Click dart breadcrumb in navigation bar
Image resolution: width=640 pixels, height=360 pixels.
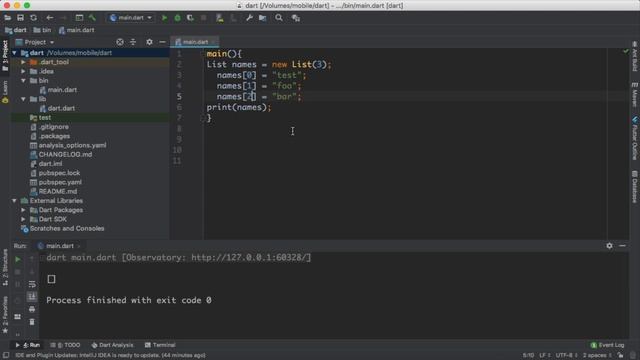pos(16,30)
